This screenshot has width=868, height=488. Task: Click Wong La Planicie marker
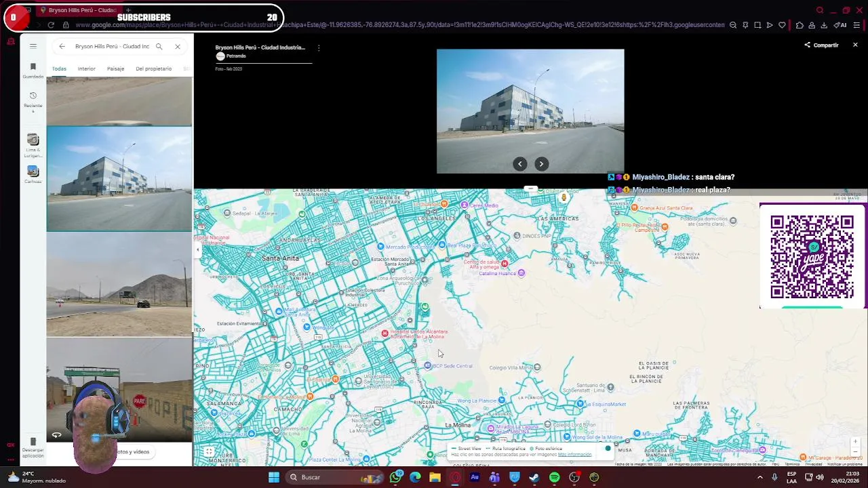coord(501,401)
